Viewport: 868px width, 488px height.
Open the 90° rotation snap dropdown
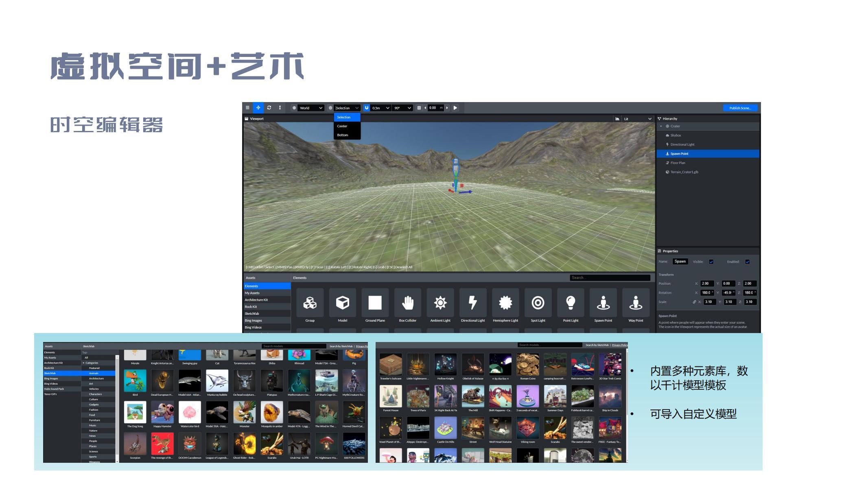(402, 108)
